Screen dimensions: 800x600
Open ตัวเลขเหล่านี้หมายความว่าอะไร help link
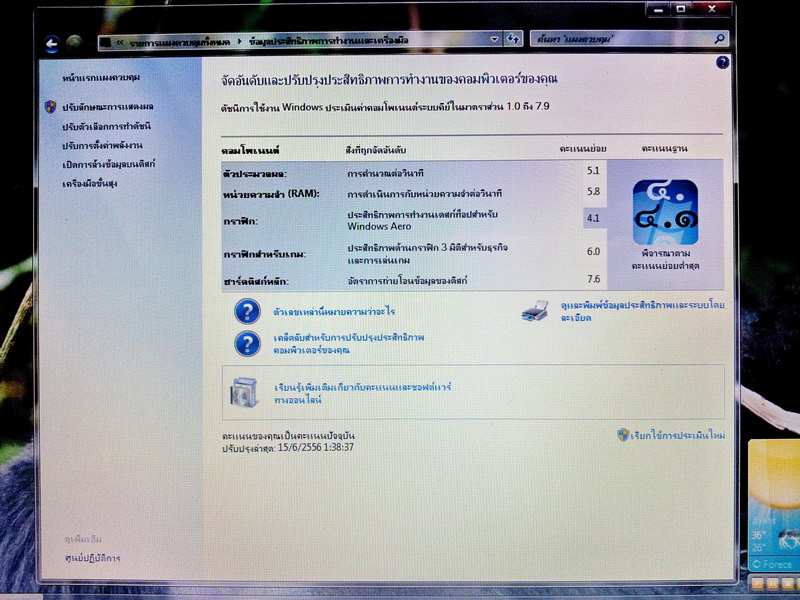click(334, 311)
